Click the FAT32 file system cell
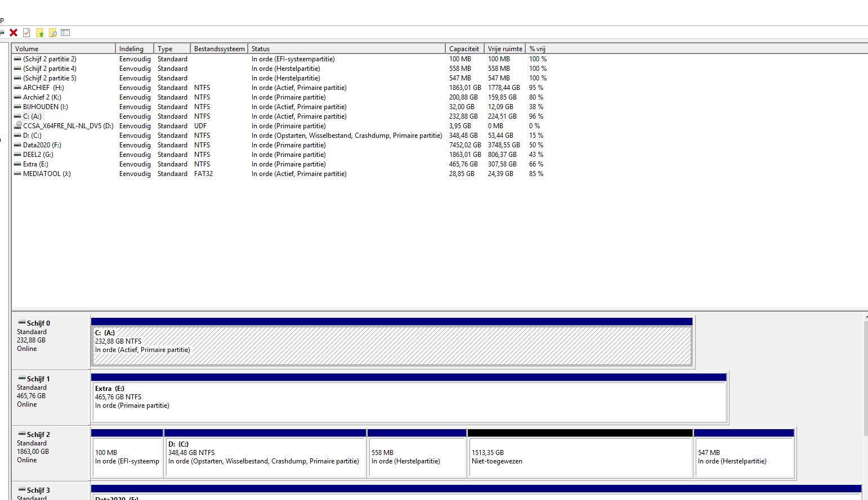This screenshot has height=500, width=868. [203, 174]
